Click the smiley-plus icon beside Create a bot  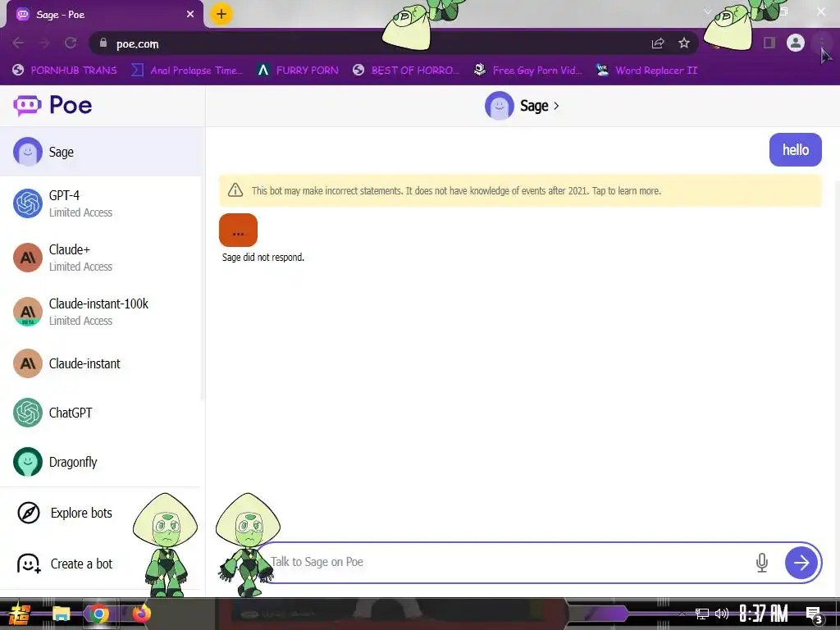[x=29, y=564]
